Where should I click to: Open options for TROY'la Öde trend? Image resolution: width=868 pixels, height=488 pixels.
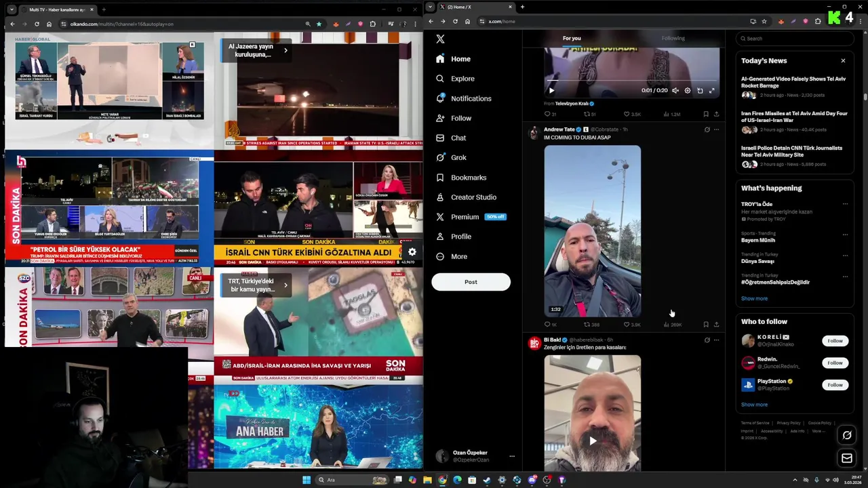click(845, 204)
